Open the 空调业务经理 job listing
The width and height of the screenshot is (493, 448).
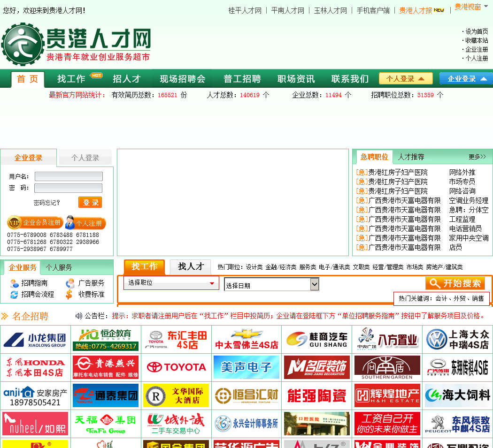[469, 200]
